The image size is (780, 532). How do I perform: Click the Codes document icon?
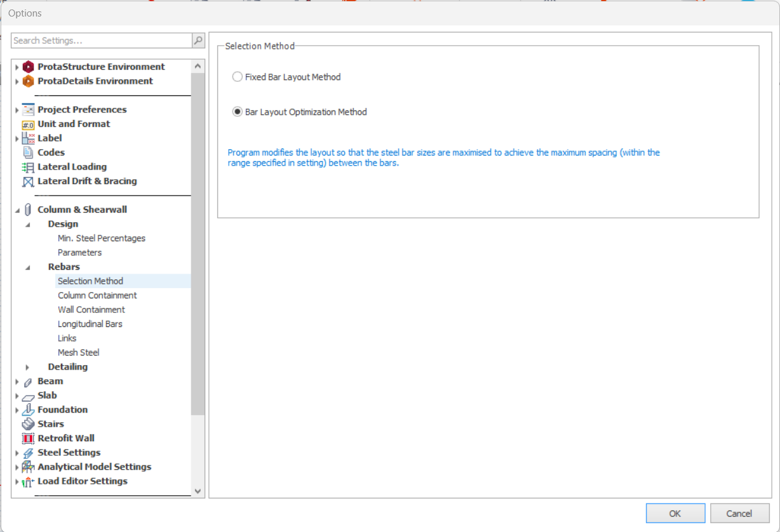(28, 152)
